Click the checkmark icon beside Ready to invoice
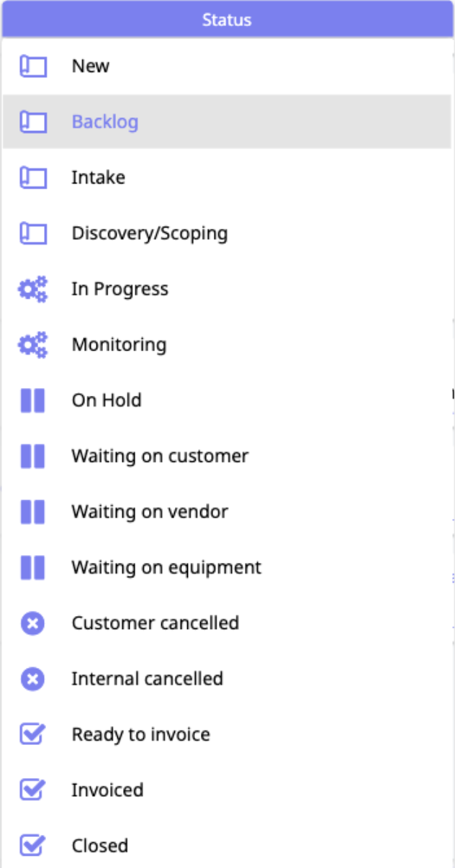This screenshot has width=455, height=868. (x=32, y=735)
